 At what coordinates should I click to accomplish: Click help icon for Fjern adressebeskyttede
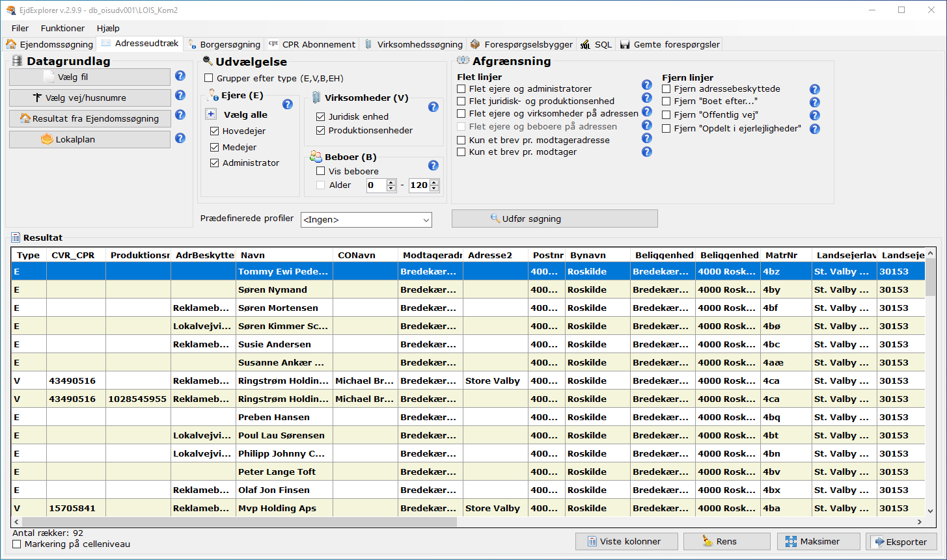coord(814,89)
